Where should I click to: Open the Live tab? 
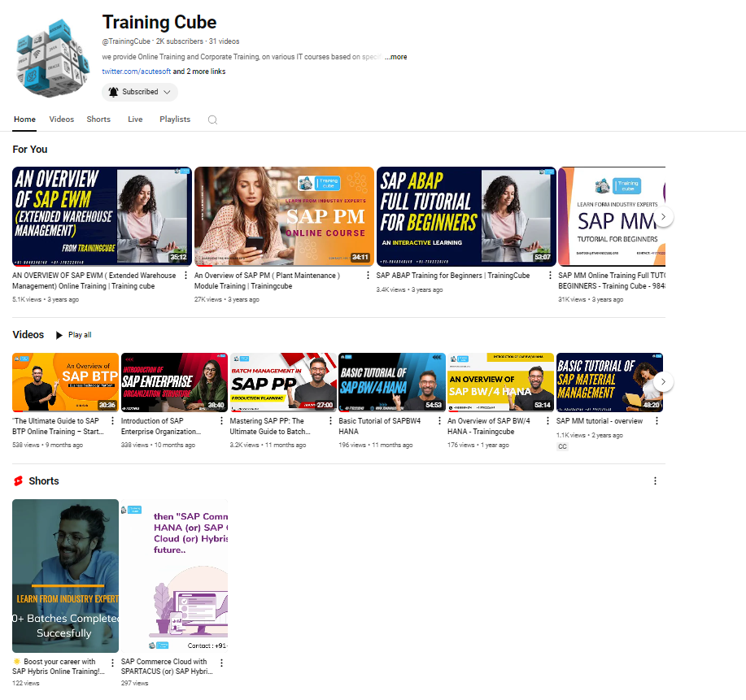pos(135,120)
